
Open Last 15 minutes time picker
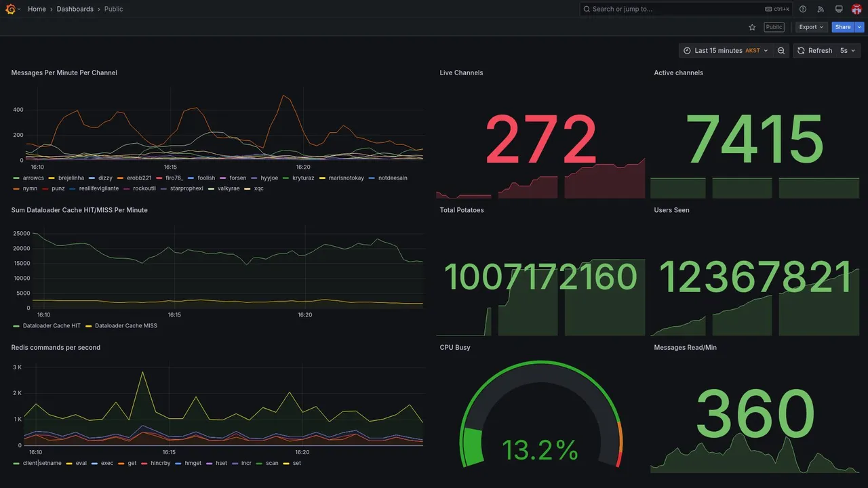726,51
